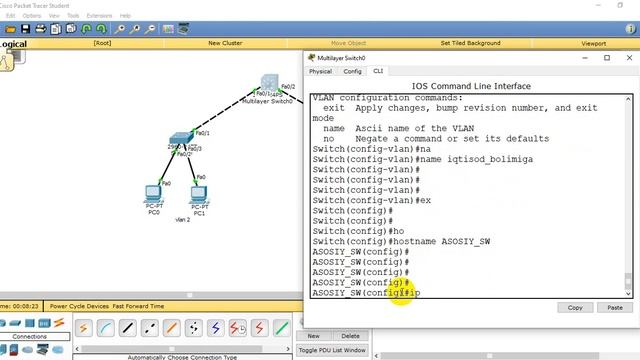Switch to the Physical tab

[320, 71]
